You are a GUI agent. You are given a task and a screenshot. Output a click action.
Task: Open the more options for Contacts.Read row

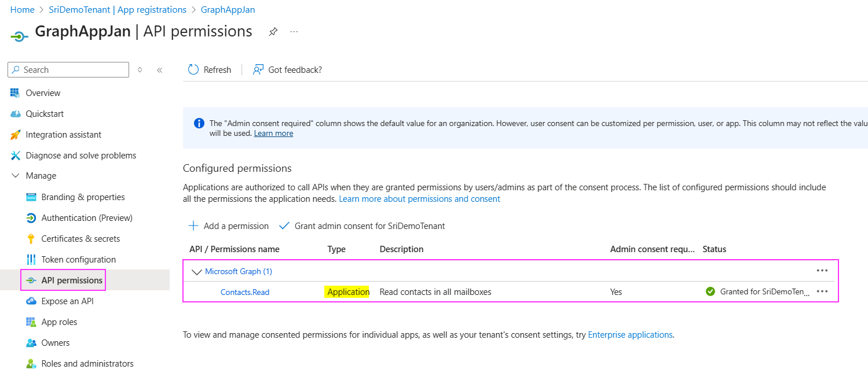[822, 291]
